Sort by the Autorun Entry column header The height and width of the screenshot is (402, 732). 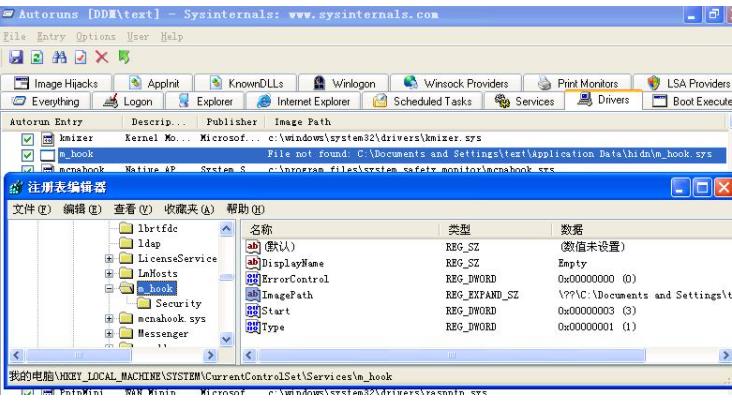coord(62,122)
